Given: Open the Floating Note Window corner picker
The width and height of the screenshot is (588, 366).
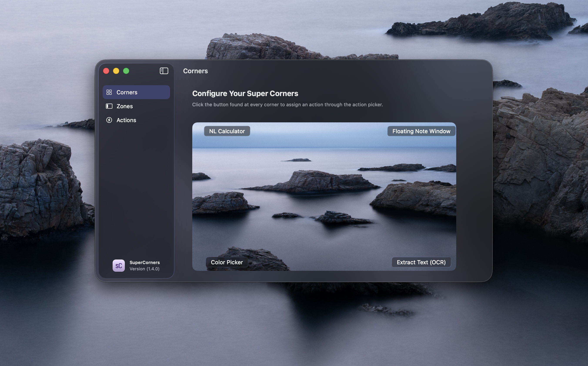Looking at the screenshot, I should 421,131.
